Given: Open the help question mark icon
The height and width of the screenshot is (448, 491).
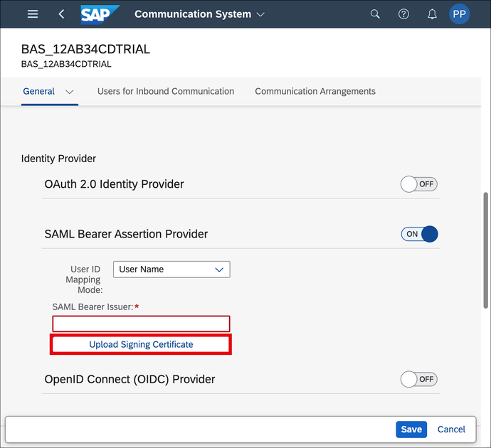Looking at the screenshot, I should click(403, 14).
